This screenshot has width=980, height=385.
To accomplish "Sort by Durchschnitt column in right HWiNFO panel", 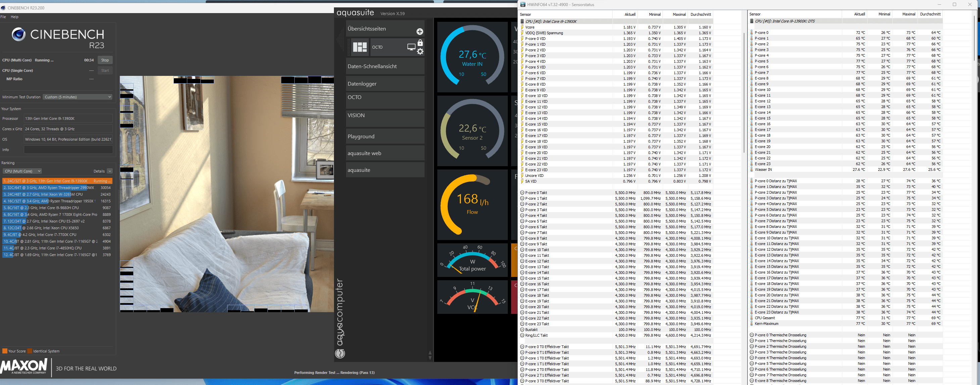I will coord(930,14).
